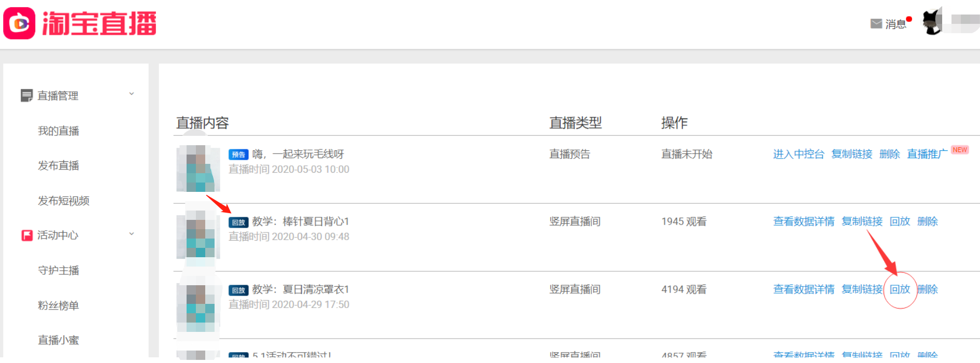Screen dimensions: 980x363
Task: Go to 粉丝榜单 in sidebar
Action: [x=58, y=305]
